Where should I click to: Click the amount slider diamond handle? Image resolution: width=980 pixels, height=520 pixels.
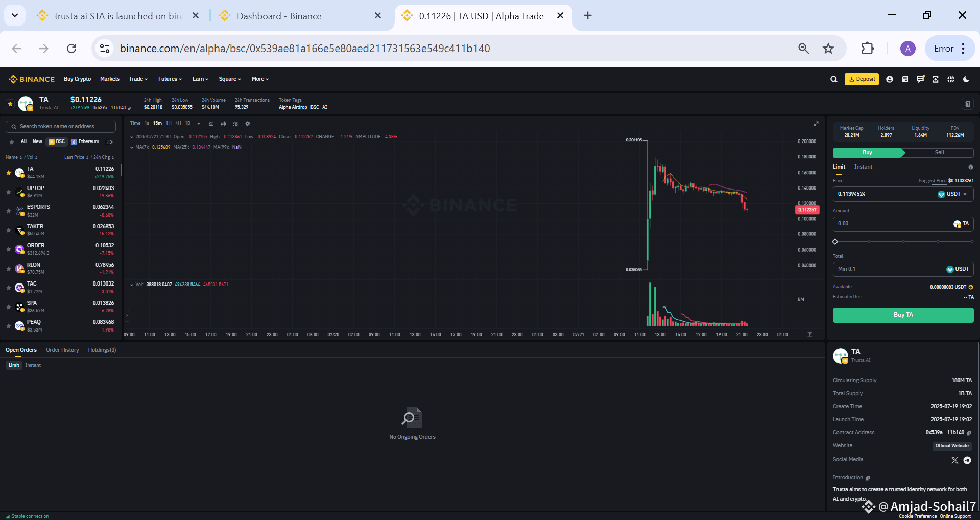coord(835,242)
